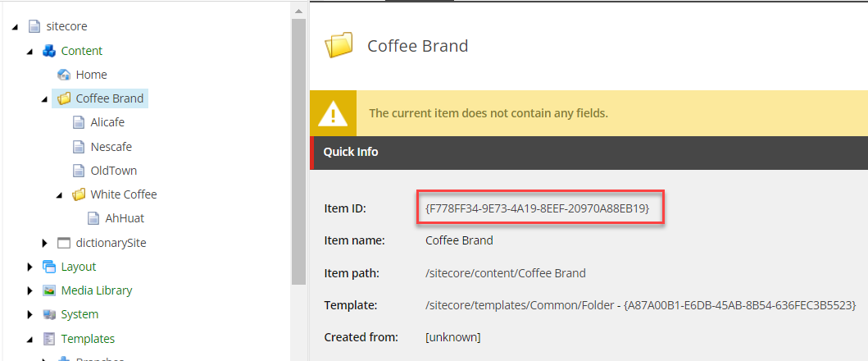
Task: Click the Coffee Brand page title
Action: click(x=418, y=45)
